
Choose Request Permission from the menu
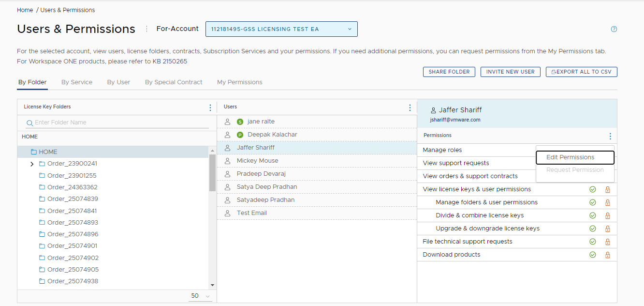(x=575, y=170)
